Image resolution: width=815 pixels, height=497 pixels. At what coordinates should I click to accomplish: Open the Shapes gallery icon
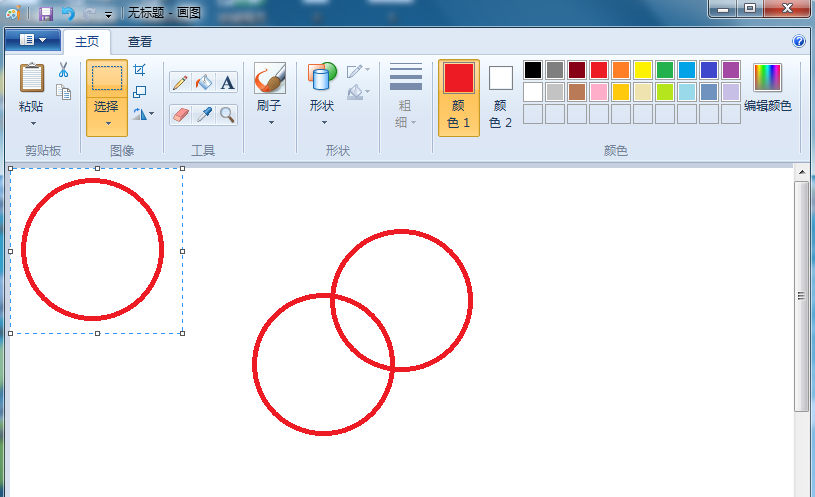point(322,76)
